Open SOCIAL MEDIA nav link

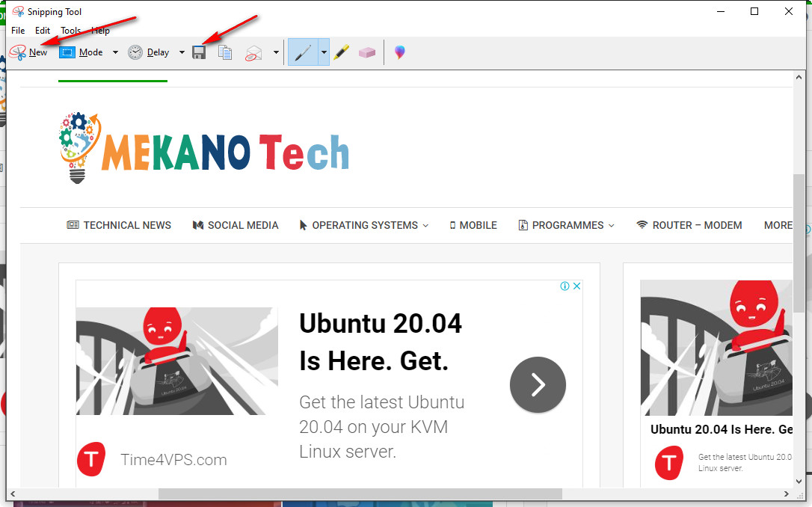[x=236, y=225]
